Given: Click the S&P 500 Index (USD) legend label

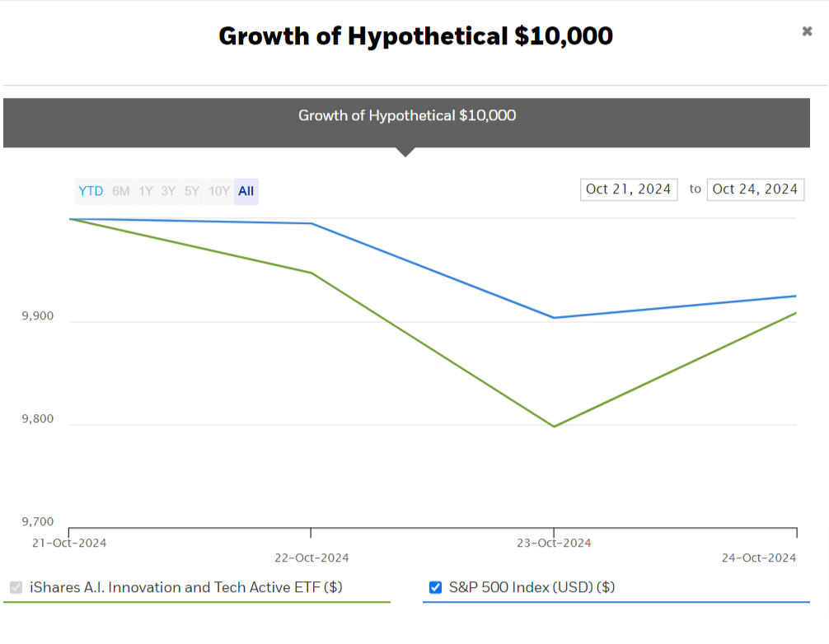Looking at the screenshot, I should 532,587.
